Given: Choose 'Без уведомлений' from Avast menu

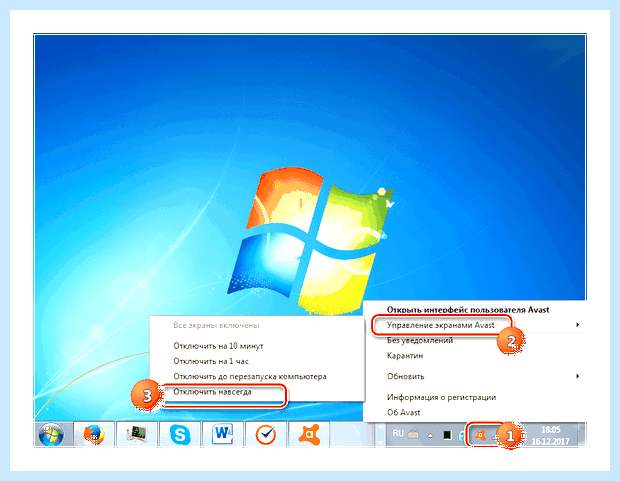Looking at the screenshot, I should pyautogui.click(x=474, y=340).
